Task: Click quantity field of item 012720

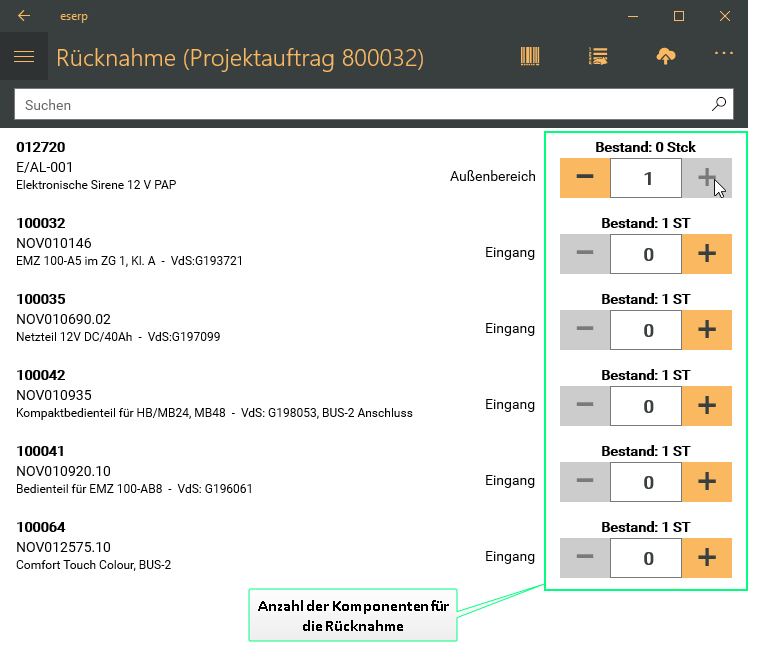Action: (646, 178)
